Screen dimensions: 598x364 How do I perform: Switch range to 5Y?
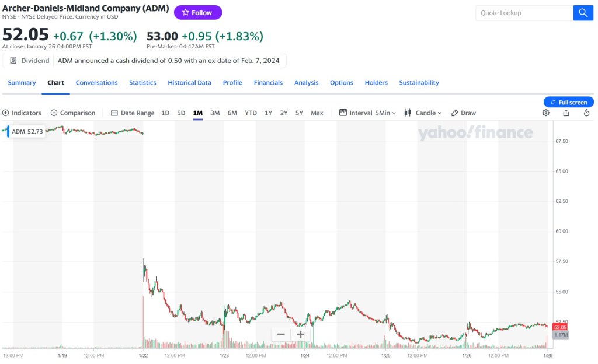click(299, 113)
